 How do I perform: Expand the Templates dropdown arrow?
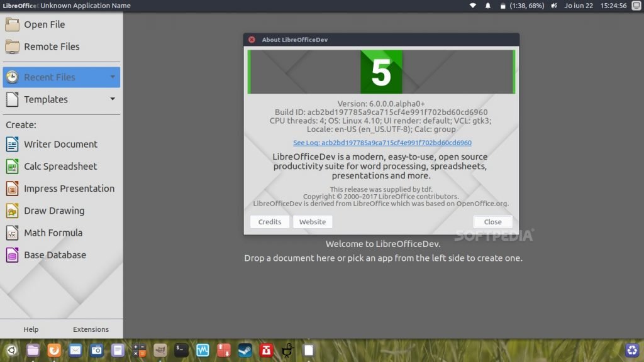[x=112, y=99]
